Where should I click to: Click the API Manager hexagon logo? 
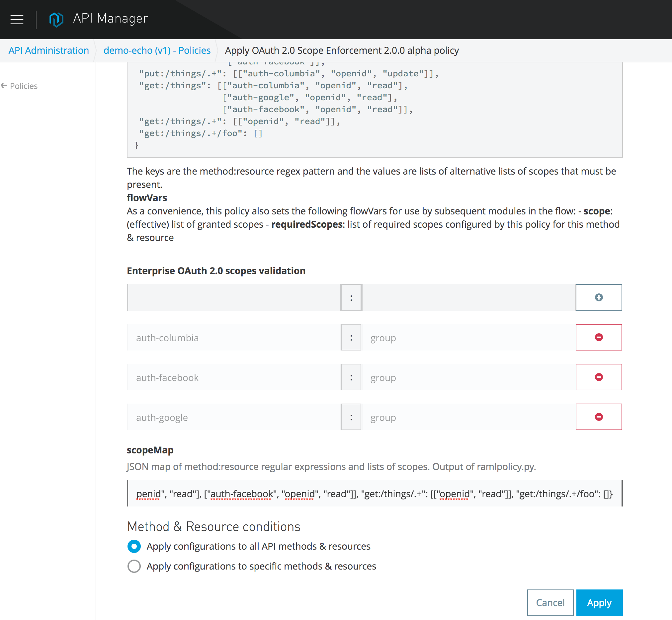click(56, 19)
